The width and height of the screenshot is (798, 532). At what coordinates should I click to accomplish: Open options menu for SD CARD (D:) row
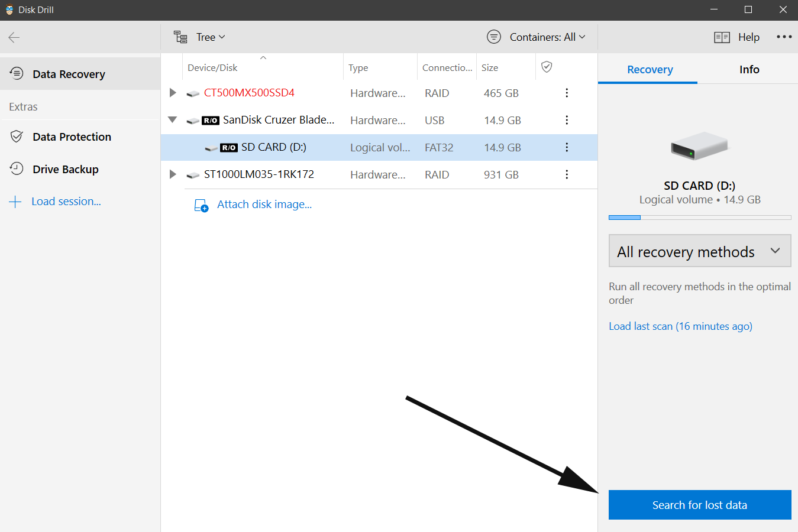click(x=567, y=147)
